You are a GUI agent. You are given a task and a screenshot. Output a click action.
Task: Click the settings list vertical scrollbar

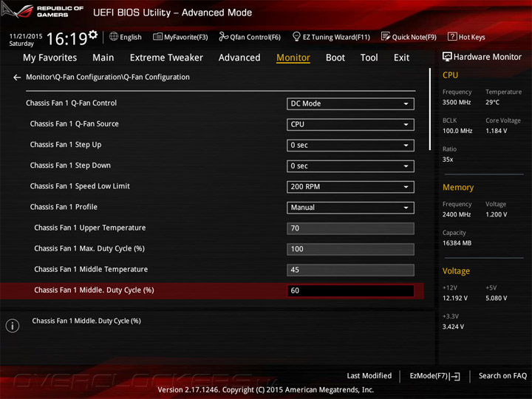click(430, 109)
